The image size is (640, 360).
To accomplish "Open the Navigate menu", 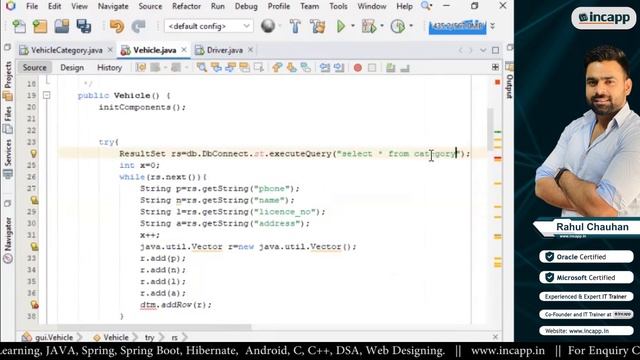I will [113, 6].
